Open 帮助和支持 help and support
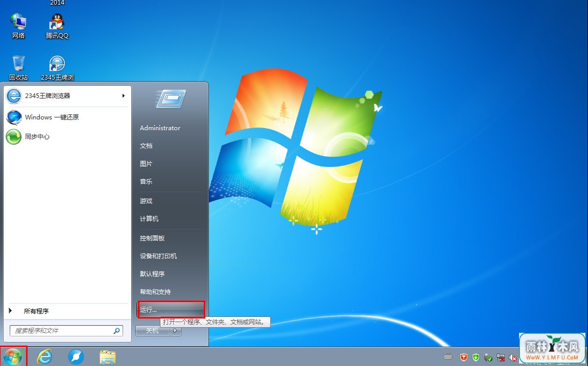The image size is (588, 366). (x=155, y=292)
